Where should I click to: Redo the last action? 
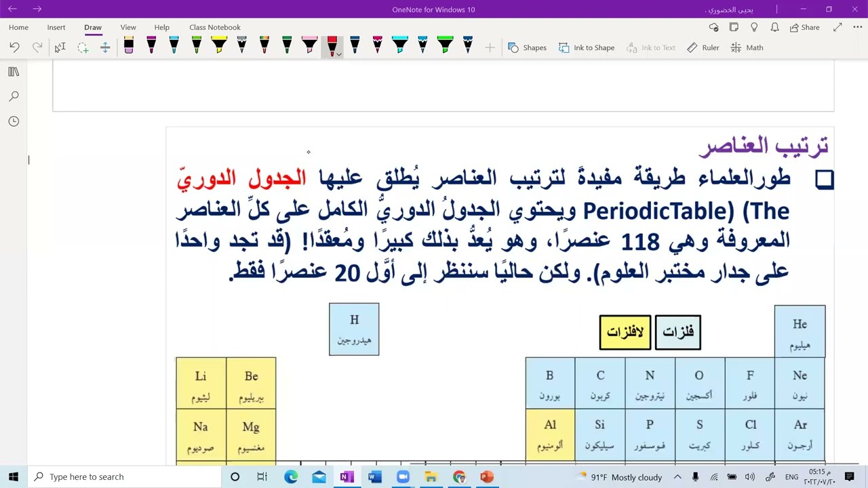click(37, 47)
